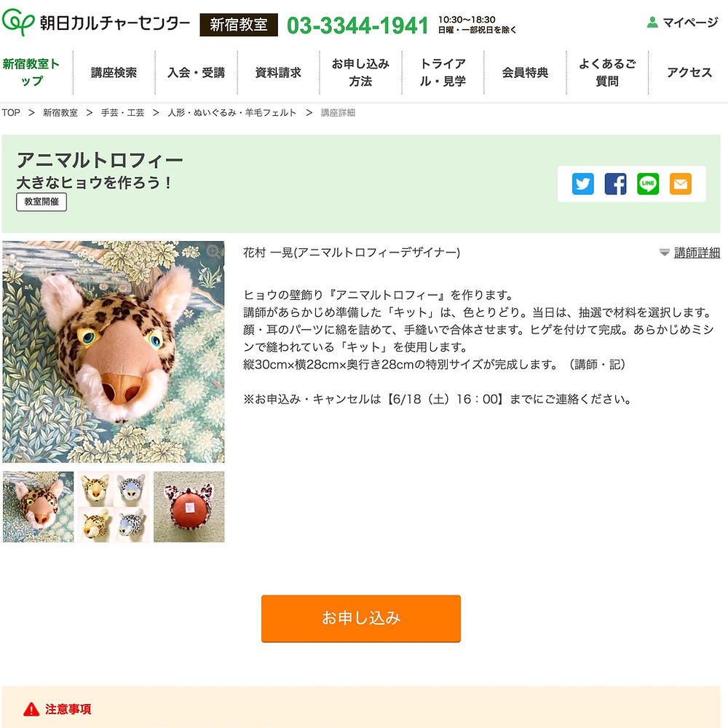
Task: Click the orange お申し込み button
Action: click(x=361, y=618)
